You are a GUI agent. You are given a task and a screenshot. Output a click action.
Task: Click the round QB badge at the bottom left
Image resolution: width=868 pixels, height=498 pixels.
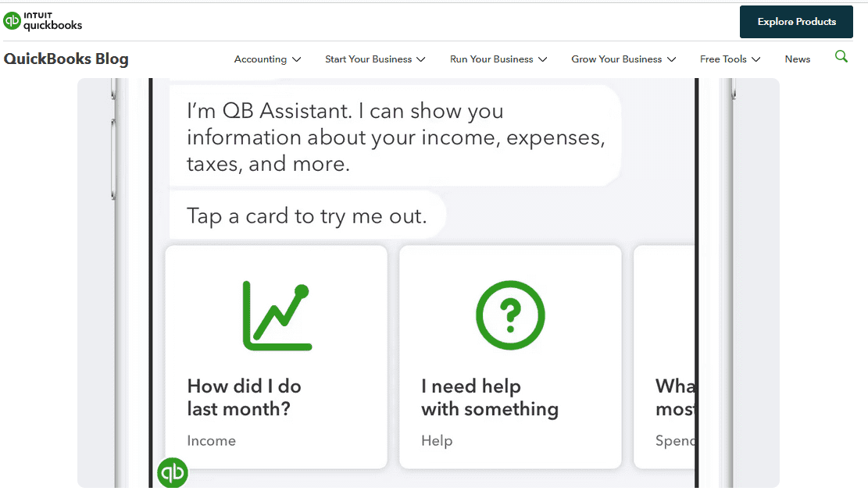point(172,472)
